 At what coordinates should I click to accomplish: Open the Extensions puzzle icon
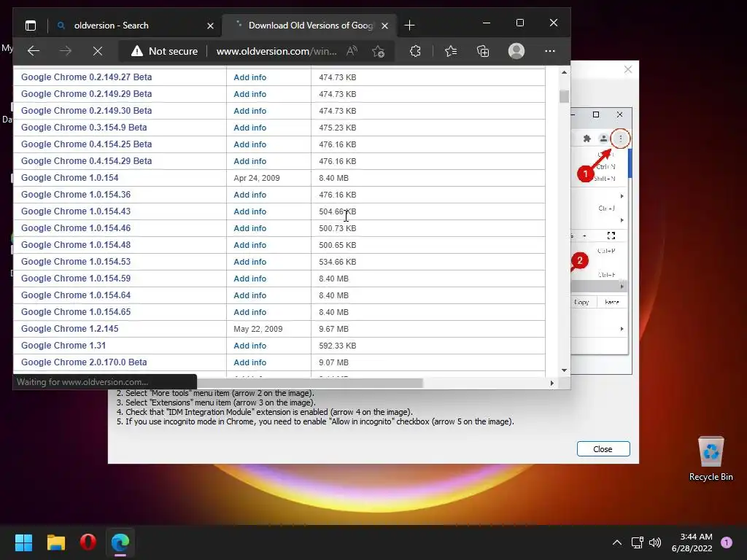(x=415, y=51)
